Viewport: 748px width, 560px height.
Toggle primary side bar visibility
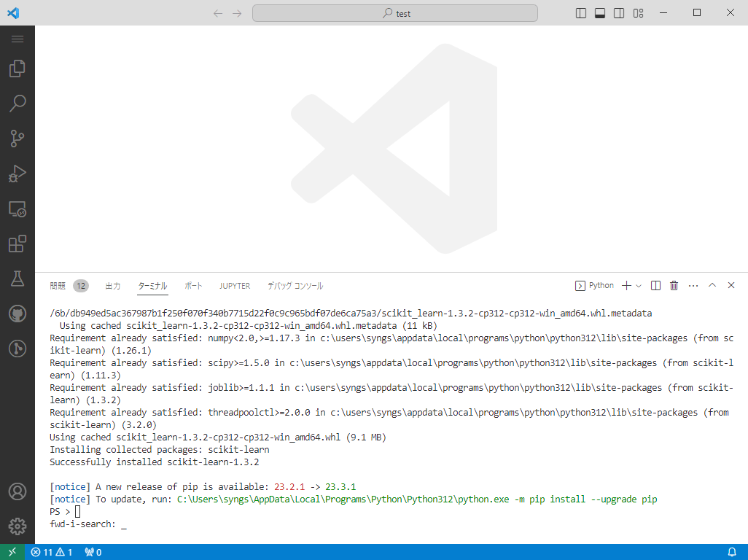click(x=581, y=13)
